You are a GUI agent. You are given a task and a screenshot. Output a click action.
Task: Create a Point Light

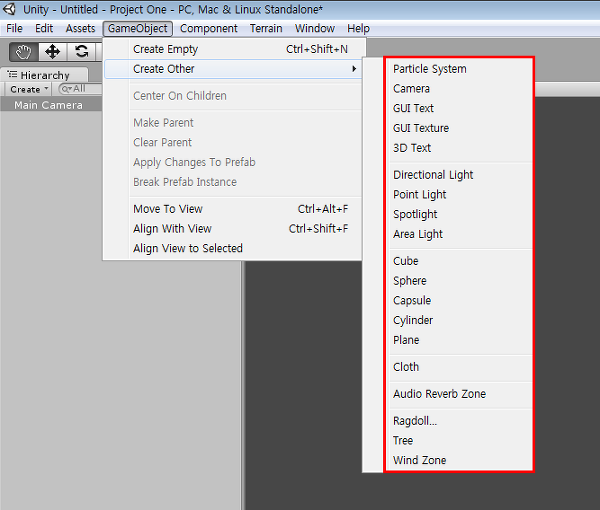[458, 194]
